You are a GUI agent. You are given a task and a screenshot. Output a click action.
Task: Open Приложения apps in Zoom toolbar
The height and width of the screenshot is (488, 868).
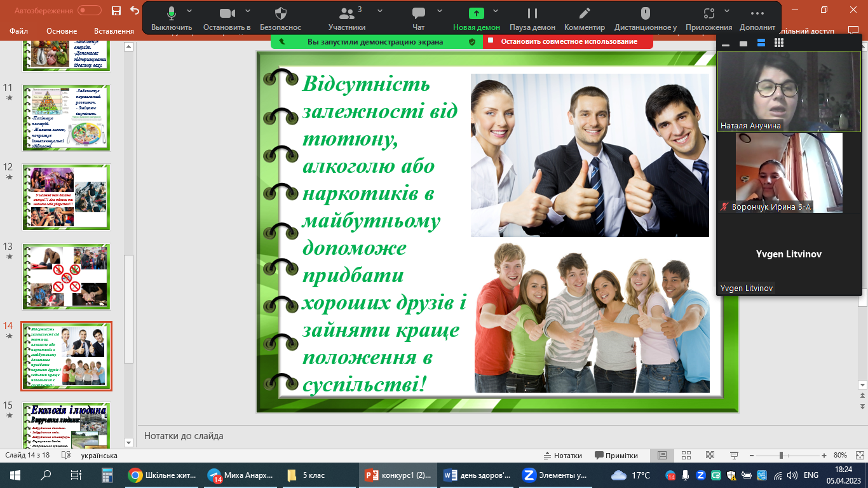coord(709,19)
